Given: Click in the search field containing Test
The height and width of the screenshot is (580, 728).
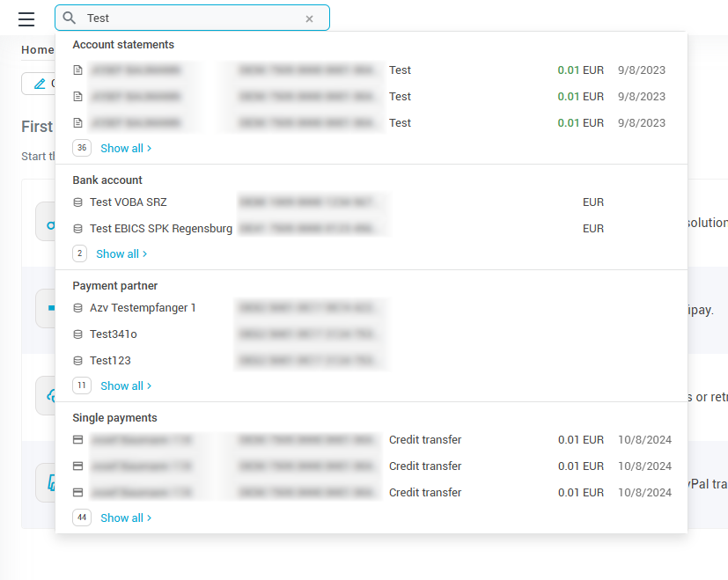Looking at the screenshot, I should click(x=189, y=18).
